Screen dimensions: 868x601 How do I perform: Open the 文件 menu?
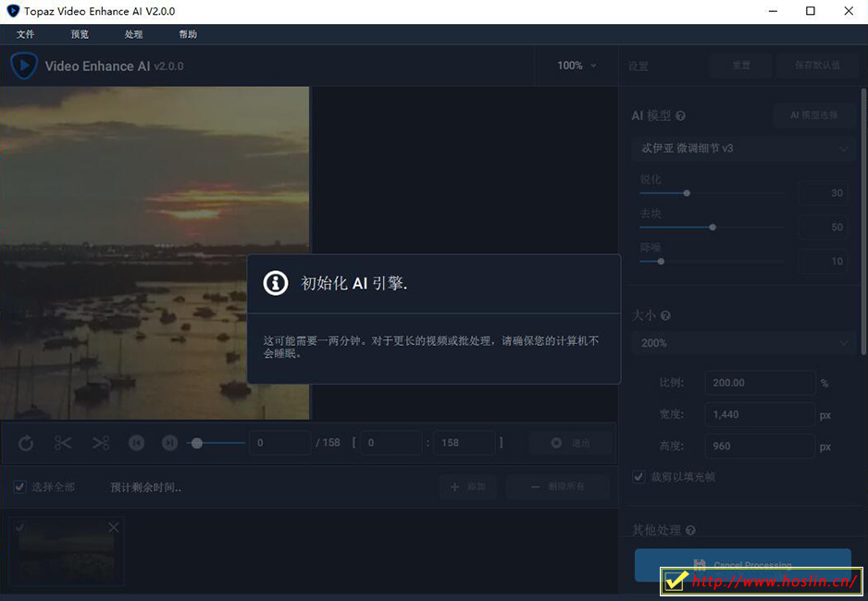click(25, 34)
